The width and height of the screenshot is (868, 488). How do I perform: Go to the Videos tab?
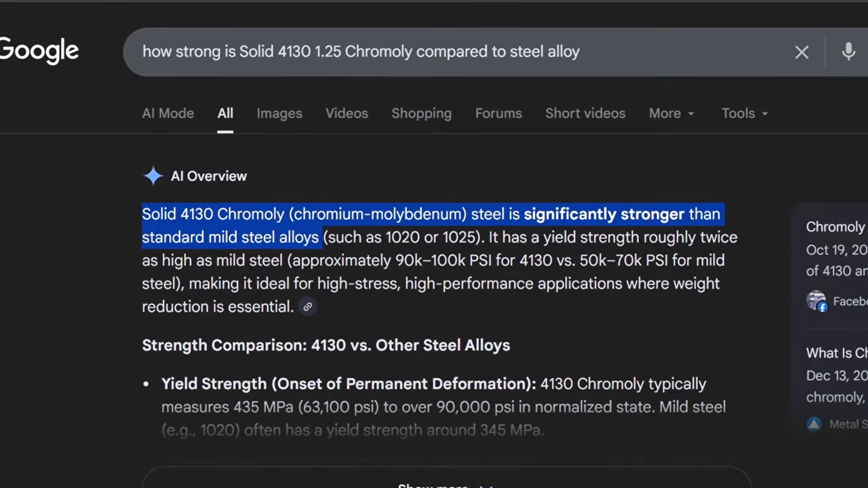pyautogui.click(x=347, y=113)
